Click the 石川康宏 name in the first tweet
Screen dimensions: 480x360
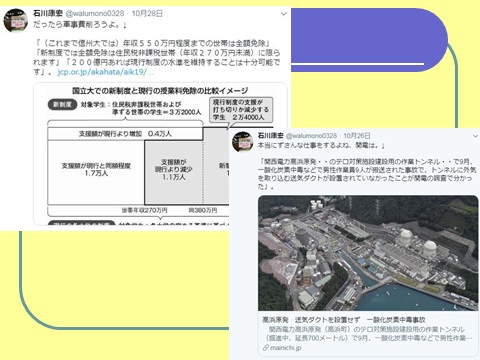(x=48, y=14)
